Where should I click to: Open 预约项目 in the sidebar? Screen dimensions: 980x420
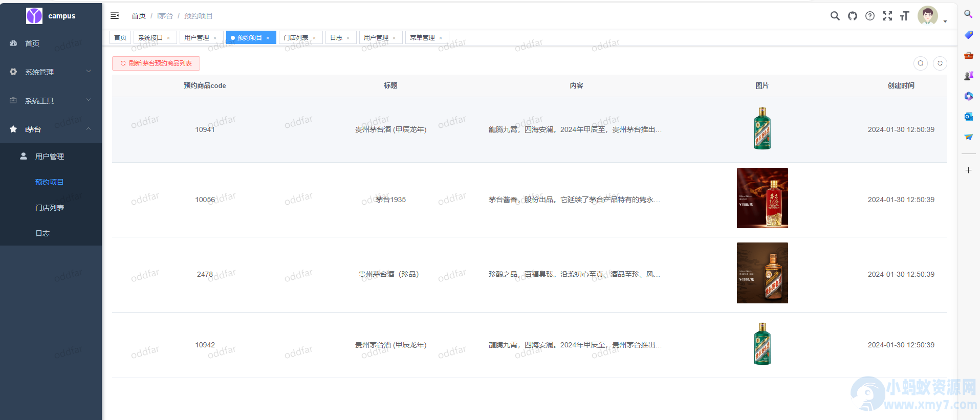click(x=51, y=182)
